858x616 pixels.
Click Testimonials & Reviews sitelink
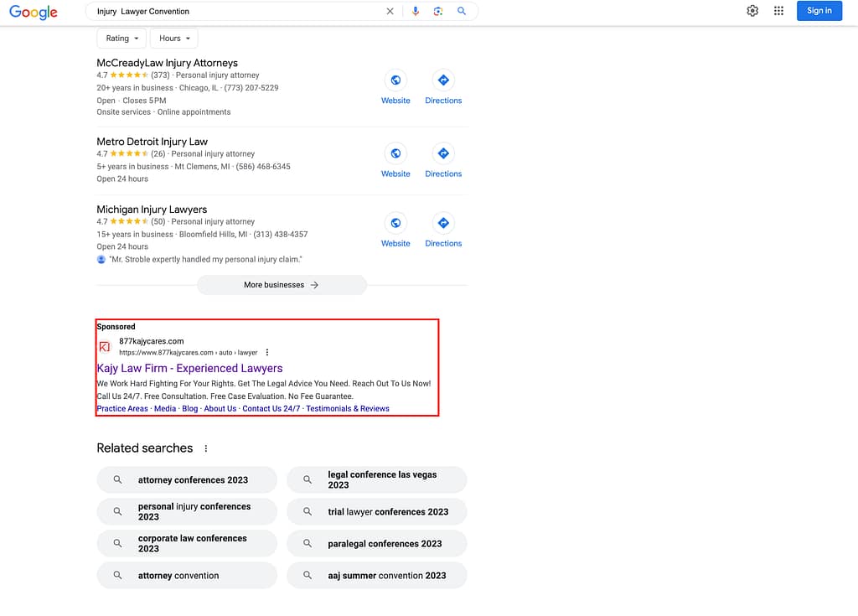[348, 408]
